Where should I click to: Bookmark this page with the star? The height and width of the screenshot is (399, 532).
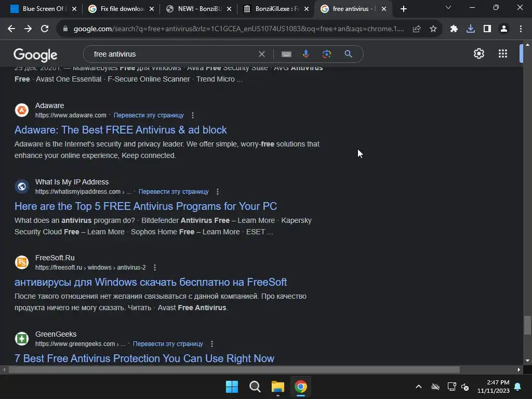(433, 29)
